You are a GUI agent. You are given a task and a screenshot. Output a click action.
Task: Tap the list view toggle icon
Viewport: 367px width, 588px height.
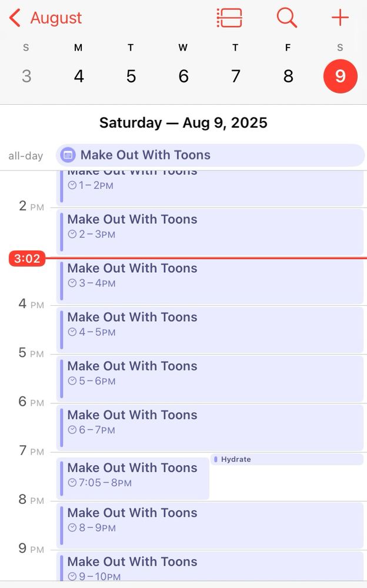[x=229, y=18]
